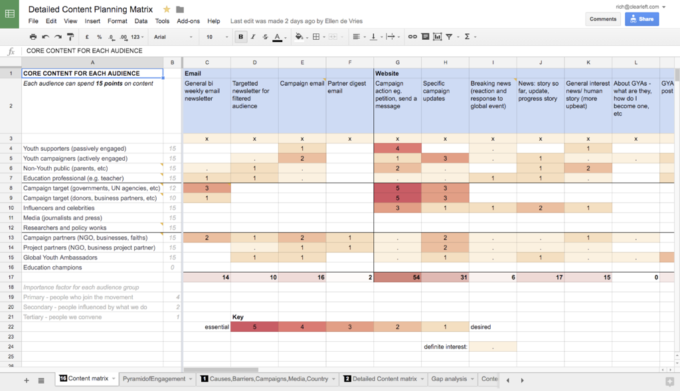Open the text color picker
680x391 pixels.
tap(278, 37)
